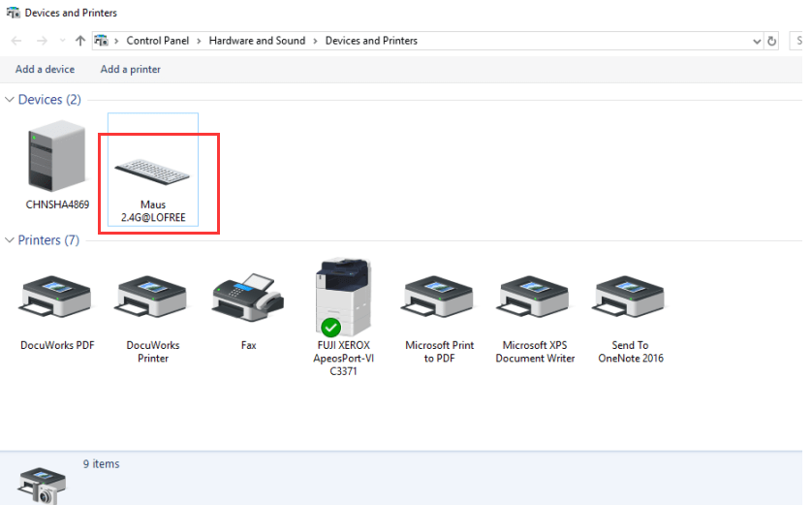Click the address bar location icon
812x505 pixels.
pos(102,41)
